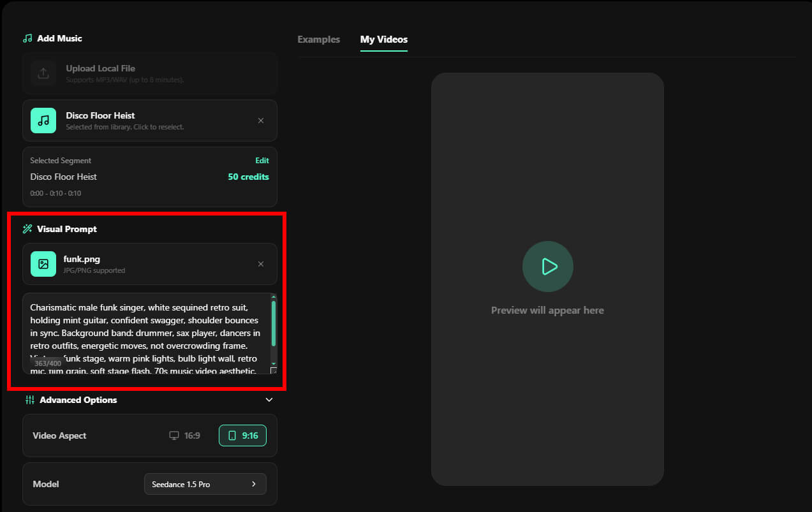The width and height of the screenshot is (812, 512).
Task: Click the Add Music note icon
Action: [x=27, y=38]
